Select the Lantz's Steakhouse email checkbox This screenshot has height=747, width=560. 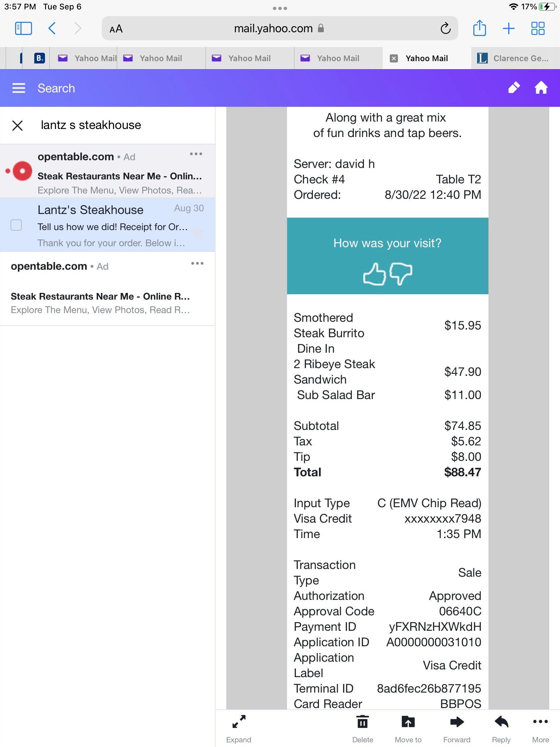(x=16, y=225)
